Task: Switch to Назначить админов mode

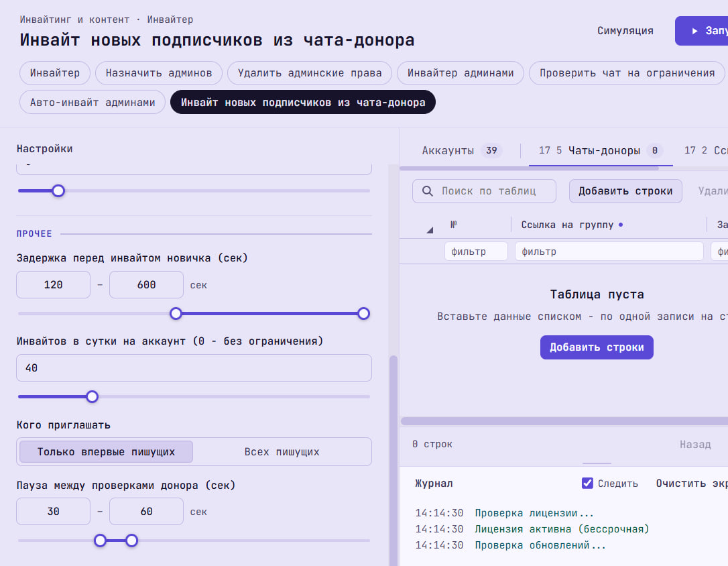Action: tap(159, 73)
